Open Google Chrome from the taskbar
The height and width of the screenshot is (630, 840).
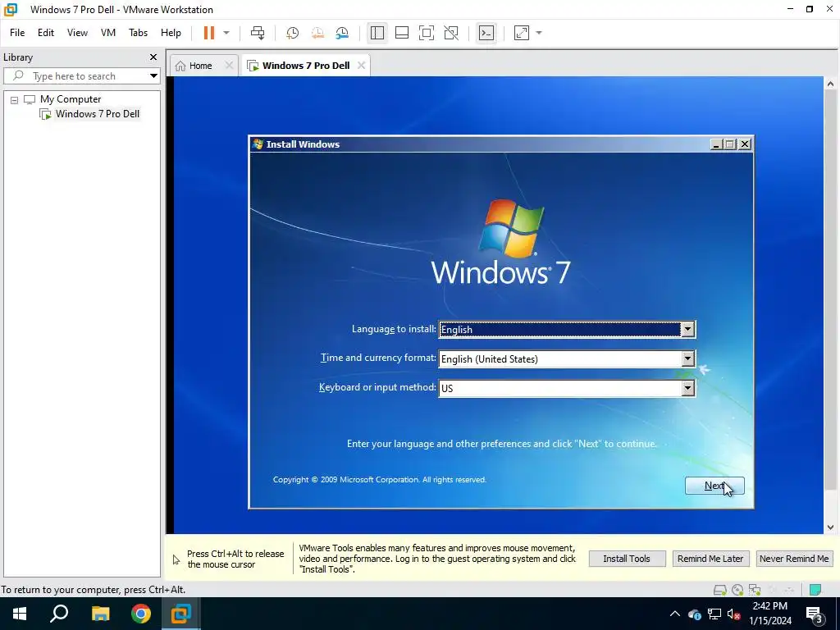tap(141, 614)
